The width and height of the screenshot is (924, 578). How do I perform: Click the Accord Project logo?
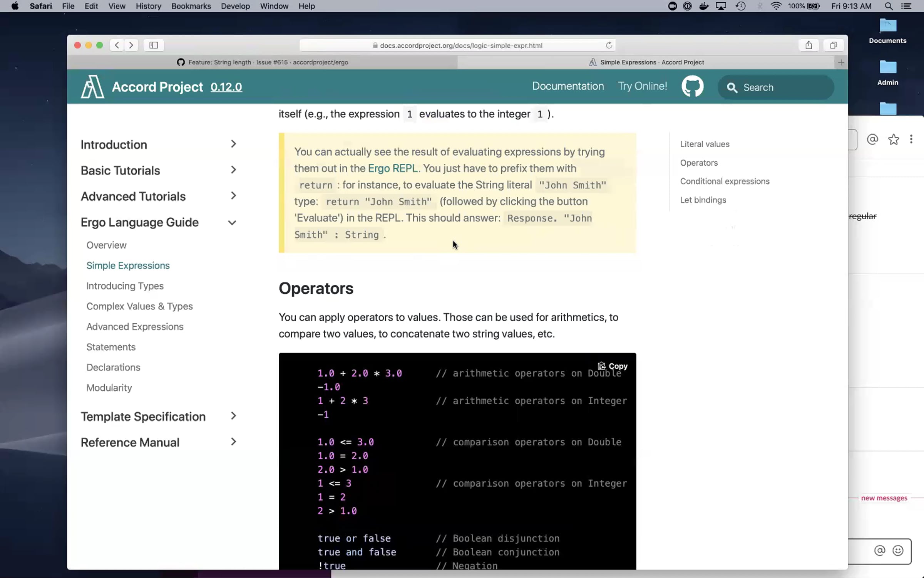(x=92, y=87)
